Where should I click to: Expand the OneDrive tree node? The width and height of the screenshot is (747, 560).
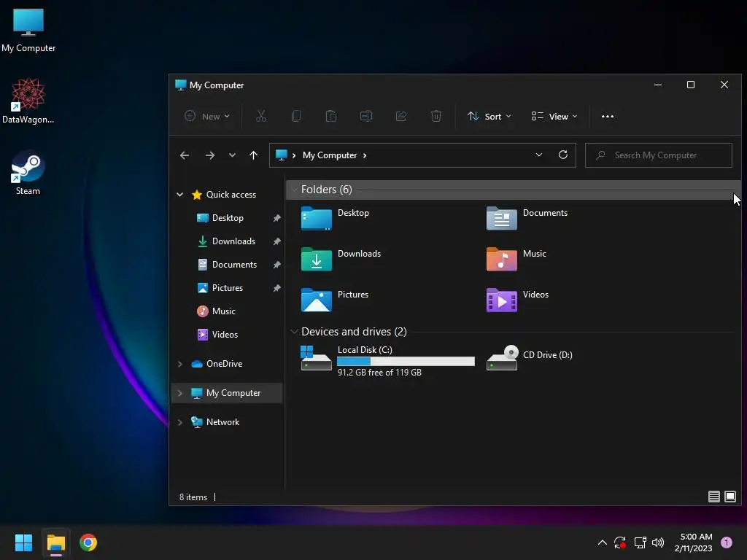[180, 364]
